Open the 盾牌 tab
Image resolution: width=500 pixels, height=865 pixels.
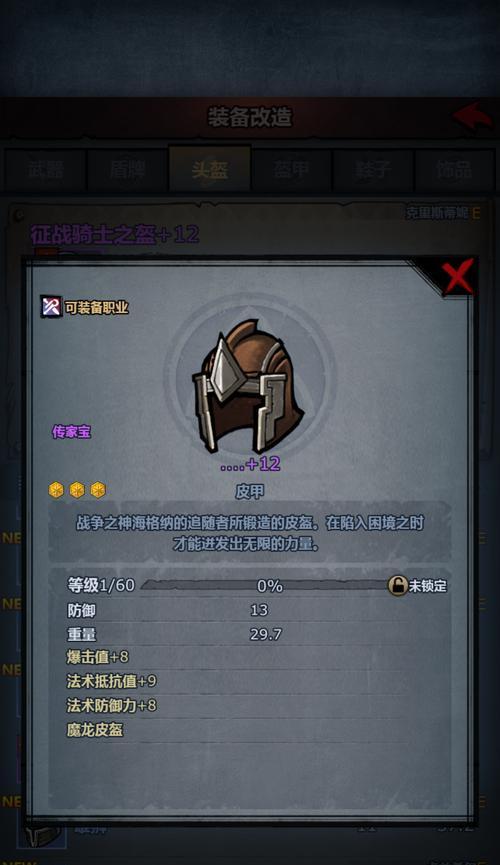coord(127,170)
